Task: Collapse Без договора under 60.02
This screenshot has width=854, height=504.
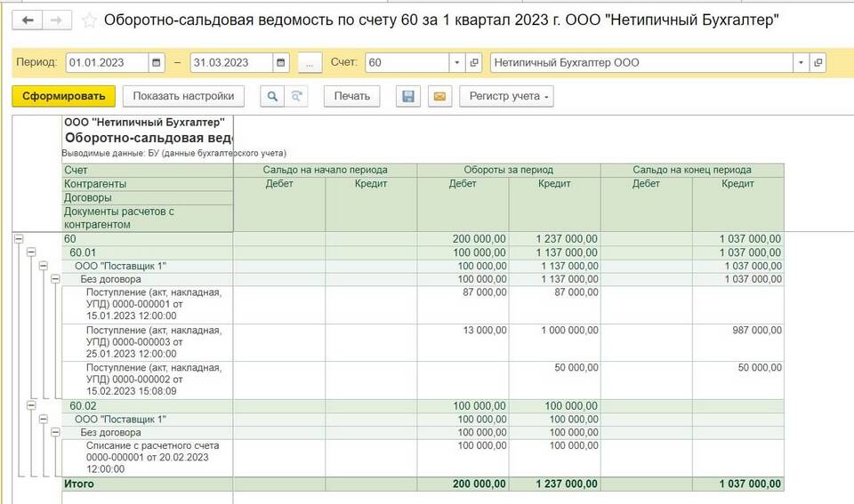Action: (55, 432)
